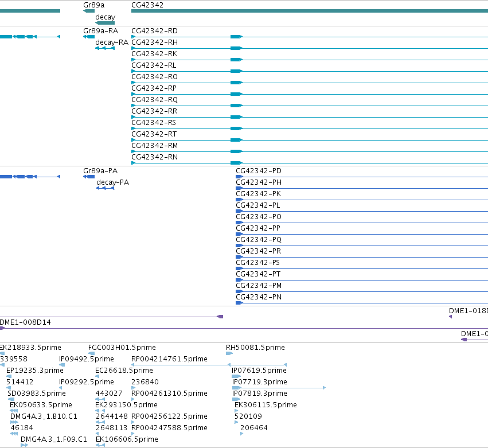Click the 514412 feature label
The image size is (488, 448).
[19, 382]
